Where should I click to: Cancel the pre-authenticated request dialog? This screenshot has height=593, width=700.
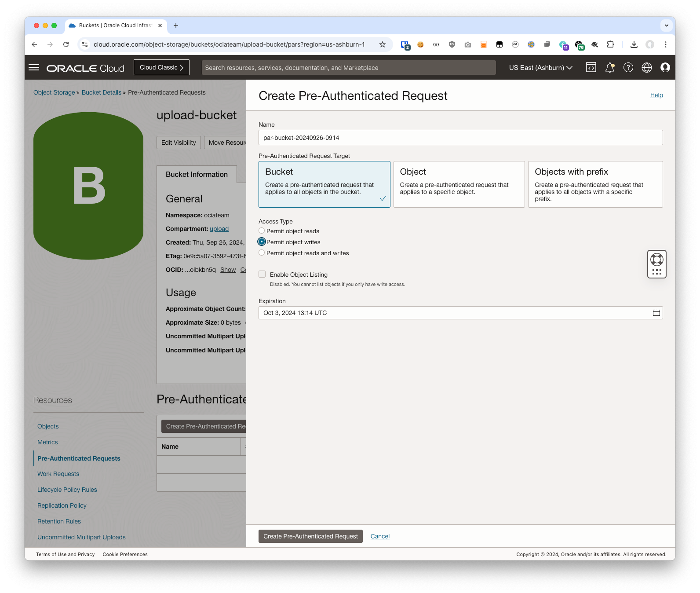380,536
